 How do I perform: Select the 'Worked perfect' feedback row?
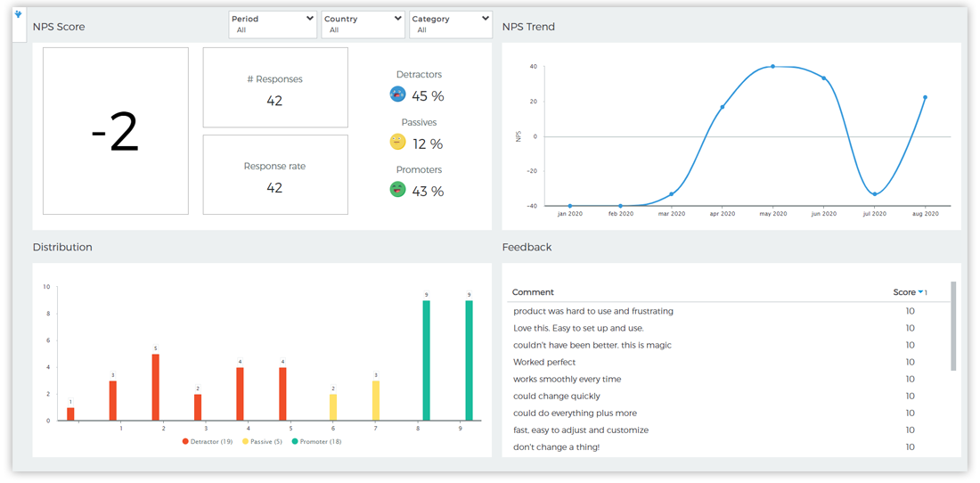544,362
